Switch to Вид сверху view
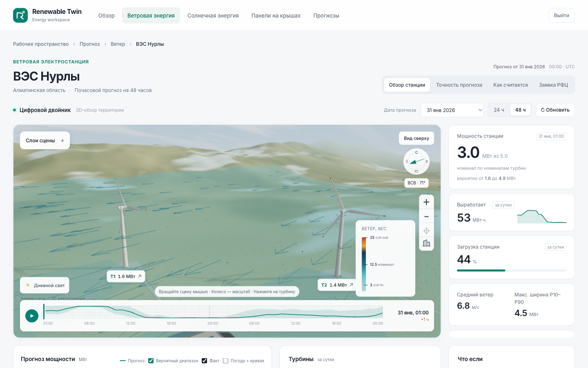Image resolution: width=588 pixels, height=368 pixels. tap(416, 138)
